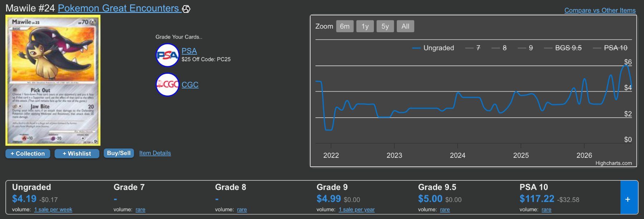The height and width of the screenshot is (219, 644).
Task: Click the PSA 10 price $117.22
Action: tap(537, 199)
